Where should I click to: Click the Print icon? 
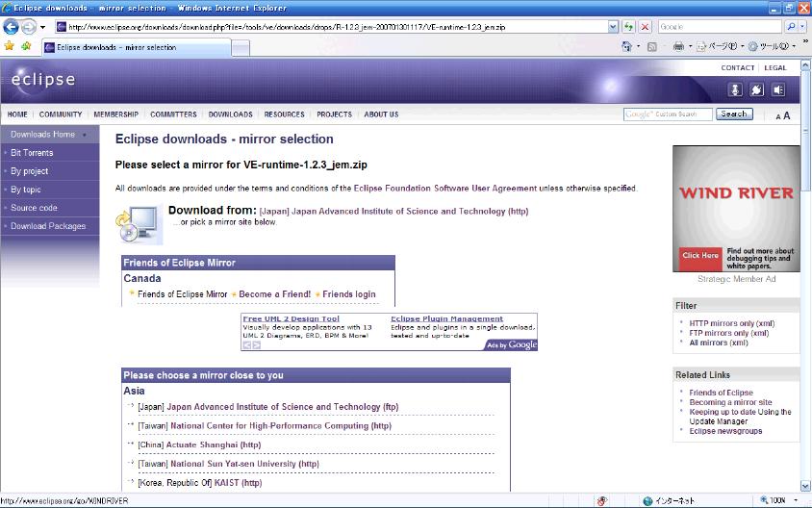[x=678, y=46]
